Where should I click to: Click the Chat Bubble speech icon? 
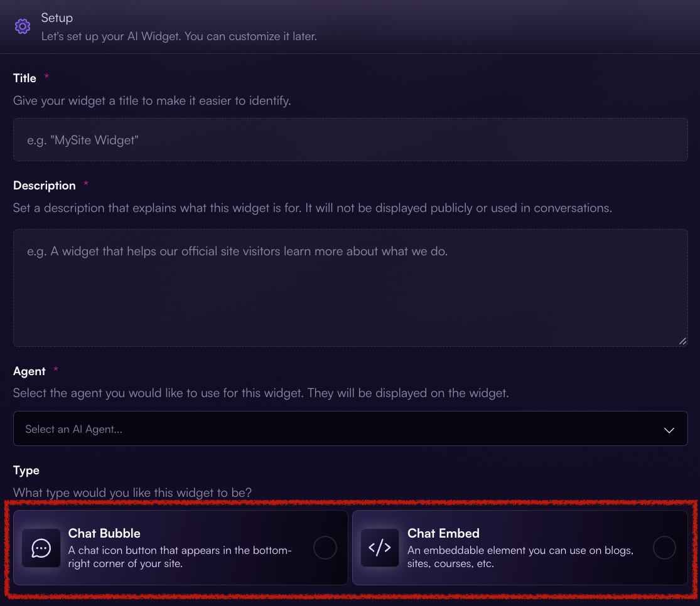coord(41,548)
